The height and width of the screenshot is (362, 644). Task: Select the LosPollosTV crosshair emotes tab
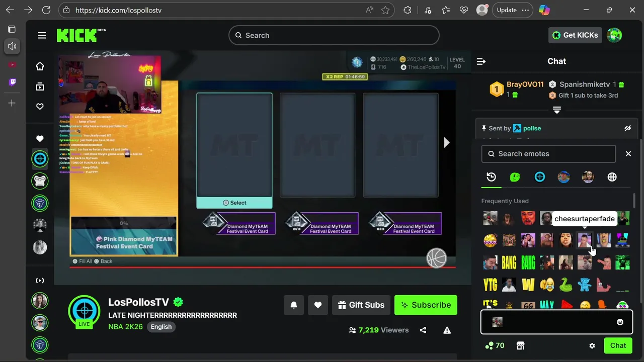(539, 177)
